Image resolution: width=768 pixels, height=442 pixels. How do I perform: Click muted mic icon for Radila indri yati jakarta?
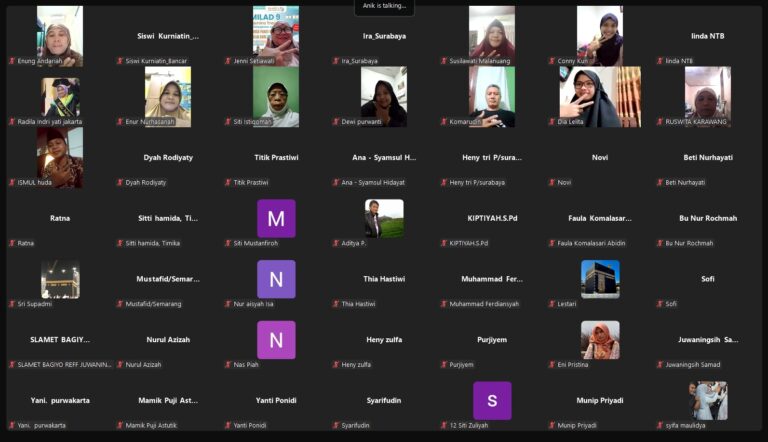[12, 122]
